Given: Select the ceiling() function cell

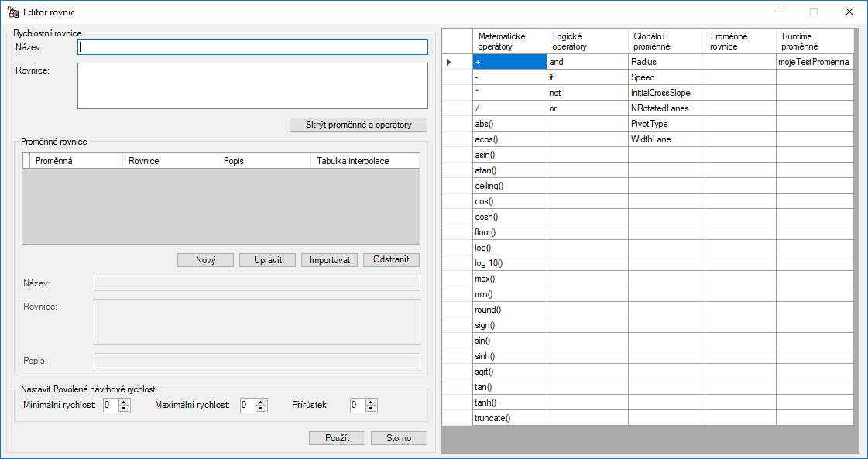Looking at the screenshot, I should point(509,186).
